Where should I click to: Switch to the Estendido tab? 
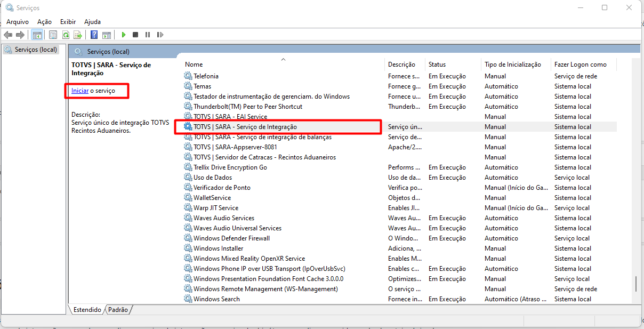click(87, 309)
